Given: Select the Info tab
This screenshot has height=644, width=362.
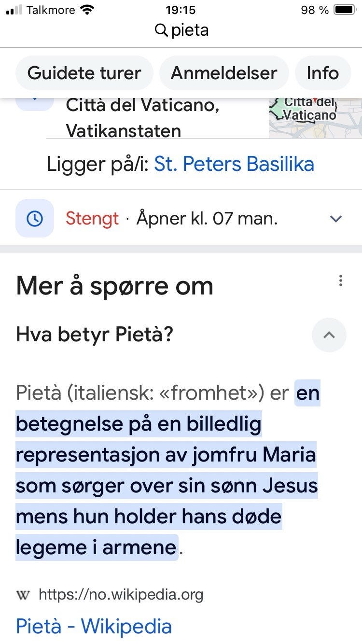Looking at the screenshot, I should click(x=322, y=73).
